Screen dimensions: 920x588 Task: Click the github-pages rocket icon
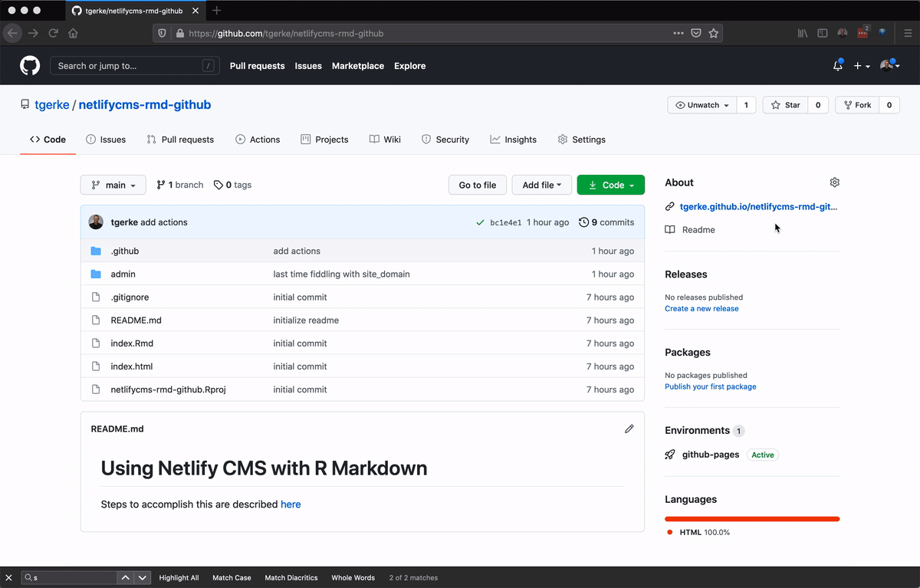pyautogui.click(x=670, y=455)
